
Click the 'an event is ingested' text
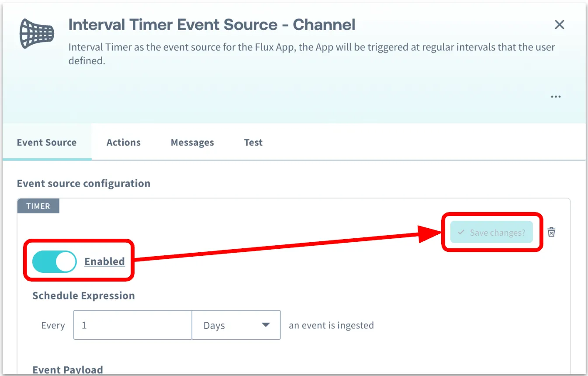coord(331,325)
